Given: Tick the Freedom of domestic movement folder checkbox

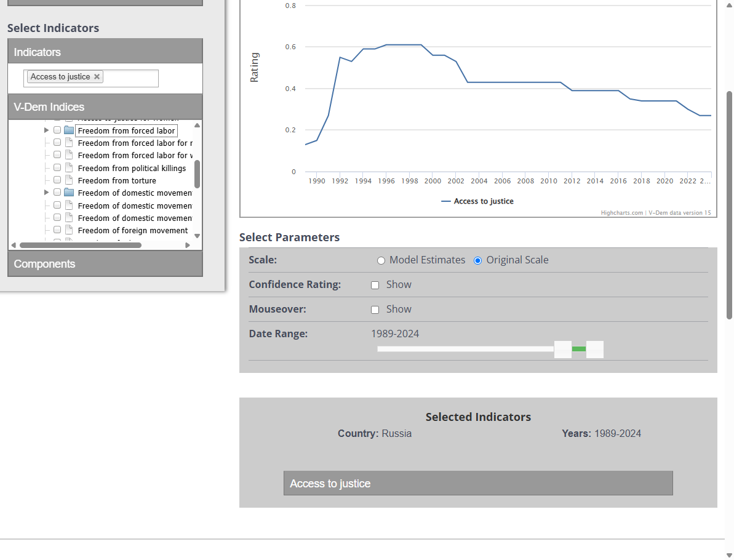Looking at the screenshot, I should tap(57, 193).
